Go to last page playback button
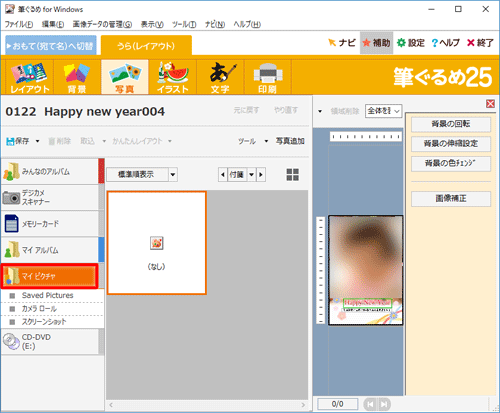500x413 pixels. tap(384, 404)
